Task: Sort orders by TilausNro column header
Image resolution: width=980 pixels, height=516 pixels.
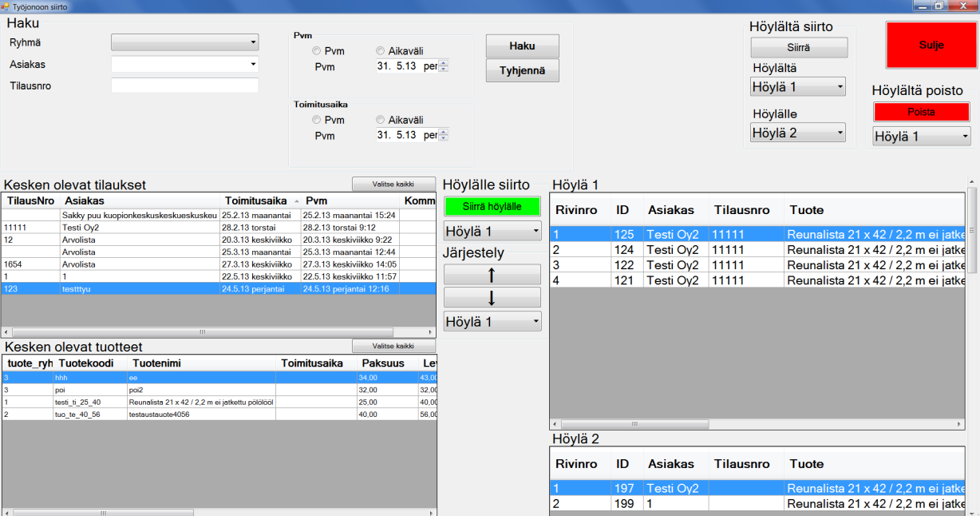Action: click(x=30, y=201)
